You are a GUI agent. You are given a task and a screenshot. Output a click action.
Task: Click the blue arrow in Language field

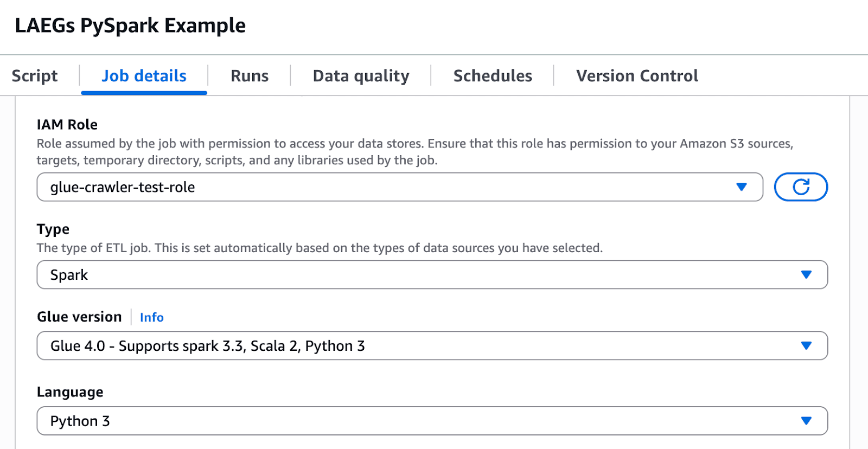pyautogui.click(x=806, y=421)
